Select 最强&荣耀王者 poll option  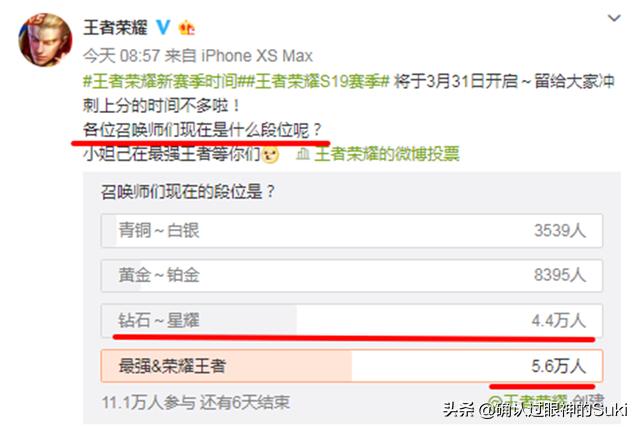(x=352, y=366)
